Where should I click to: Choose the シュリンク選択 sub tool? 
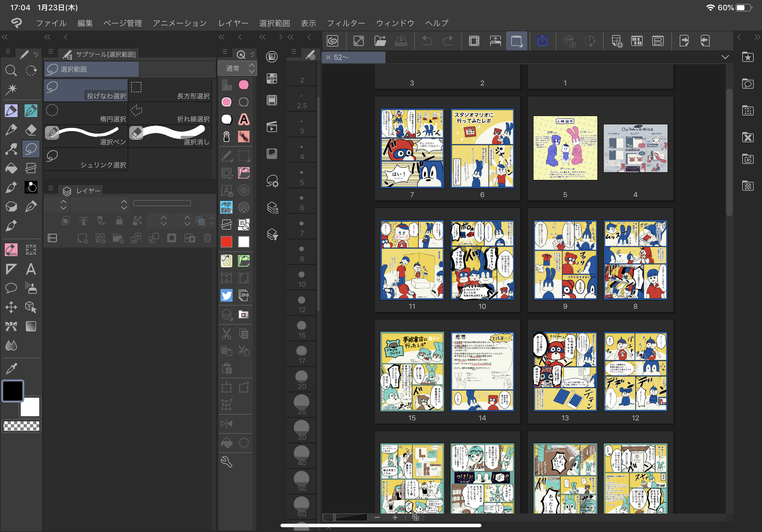(x=86, y=159)
